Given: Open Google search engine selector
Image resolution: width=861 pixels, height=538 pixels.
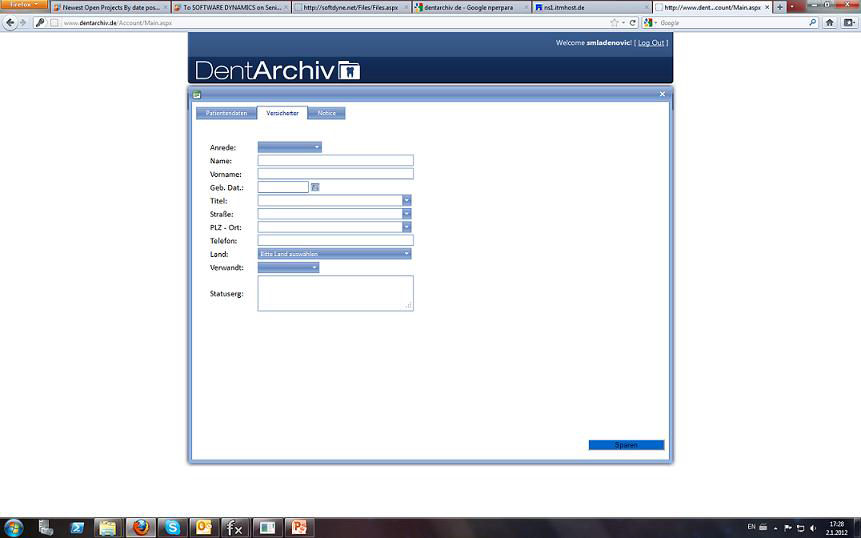Looking at the screenshot, I should point(650,23).
